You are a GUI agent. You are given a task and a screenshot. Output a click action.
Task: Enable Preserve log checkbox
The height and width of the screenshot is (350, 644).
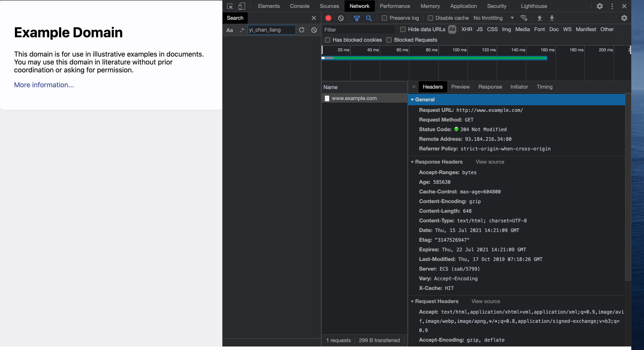(384, 18)
